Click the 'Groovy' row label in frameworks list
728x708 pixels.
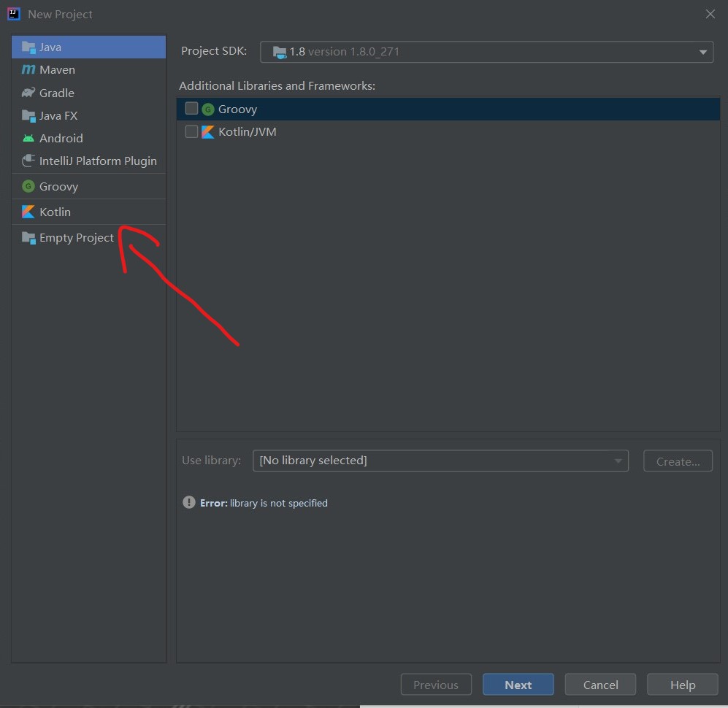pos(238,109)
